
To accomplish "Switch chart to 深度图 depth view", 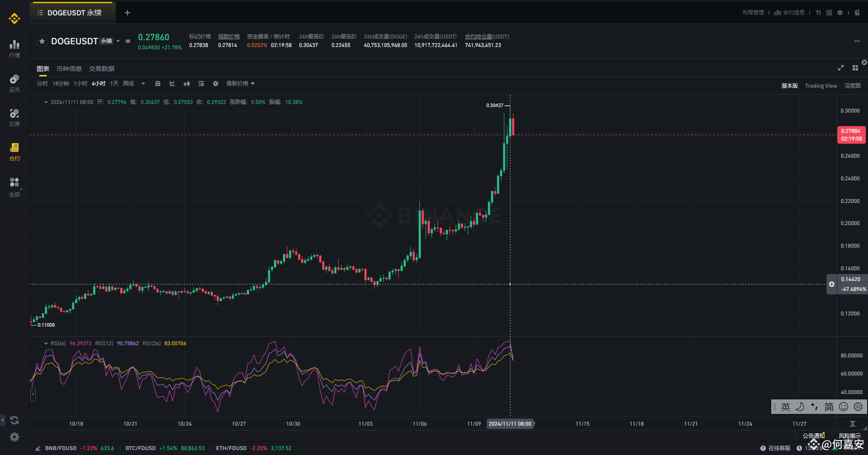I will coord(853,86).
